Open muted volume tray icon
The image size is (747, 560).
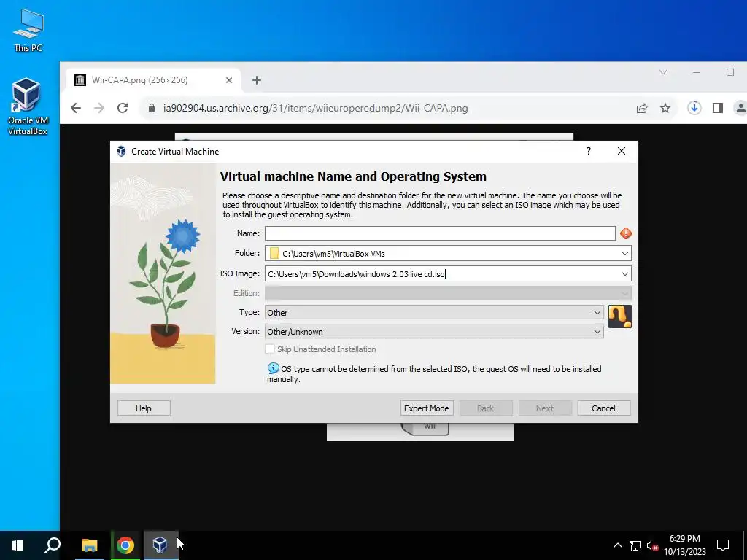click(x=652, y=545)
